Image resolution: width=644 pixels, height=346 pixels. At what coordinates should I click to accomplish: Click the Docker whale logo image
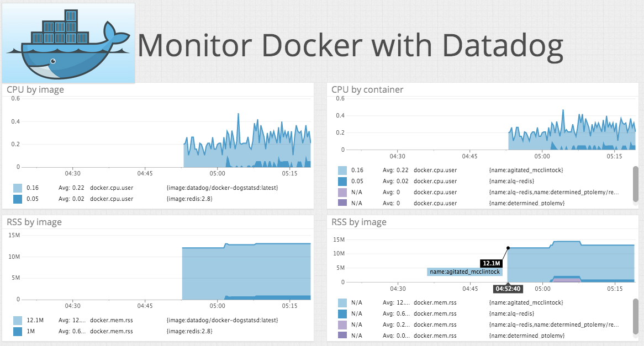point(67,42)
